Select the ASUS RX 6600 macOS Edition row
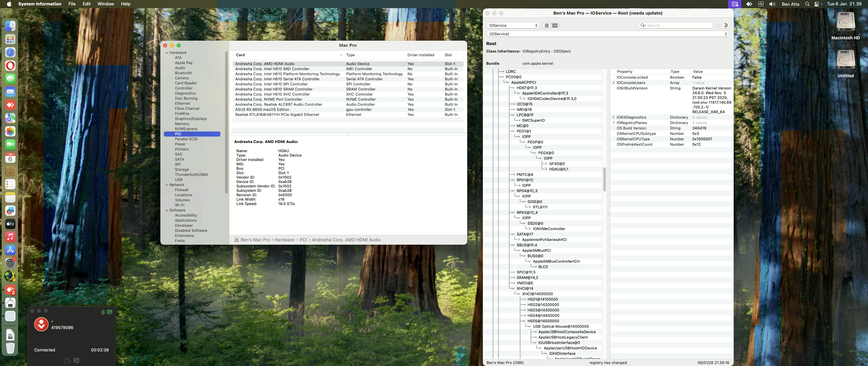Screen dimensions: 868x366 (348, 109)
